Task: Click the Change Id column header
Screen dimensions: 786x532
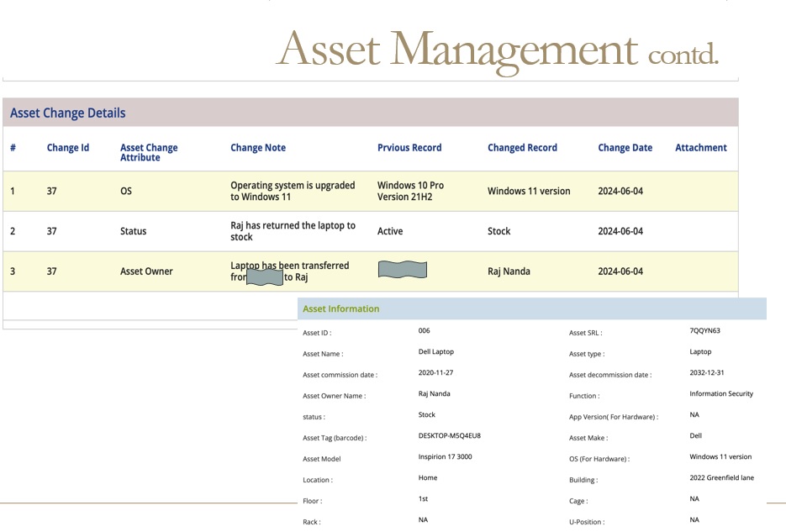Action: pyautogui.click(x=67, y=148)
